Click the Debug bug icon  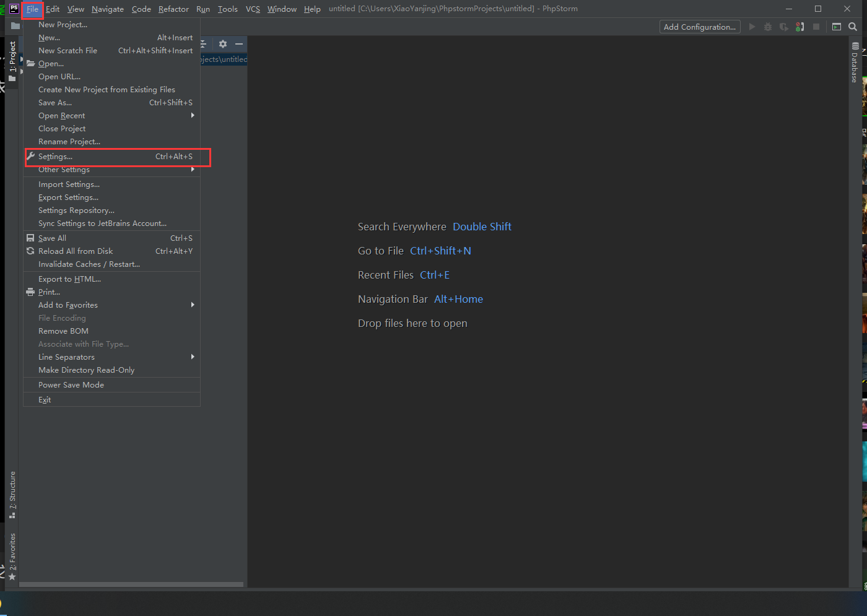(768, 27)
